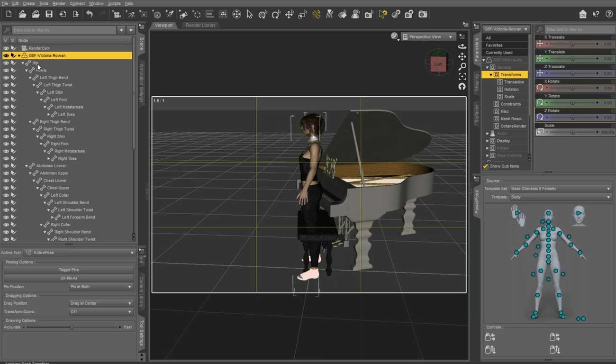Viewport: 616px width, 364px height.
Task: Open the Render menu in the menu bar
Action: [59, 3]
